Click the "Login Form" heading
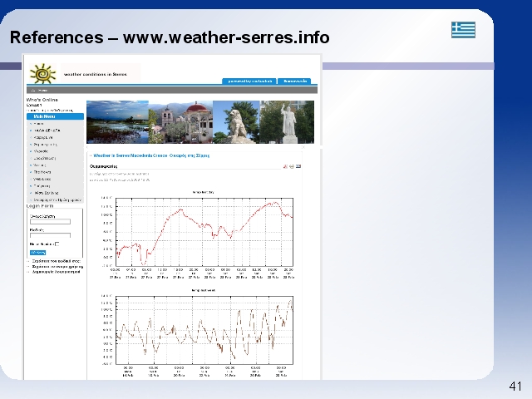The height and width of the screenshot is (399, 532). click(x=40, y=206)
